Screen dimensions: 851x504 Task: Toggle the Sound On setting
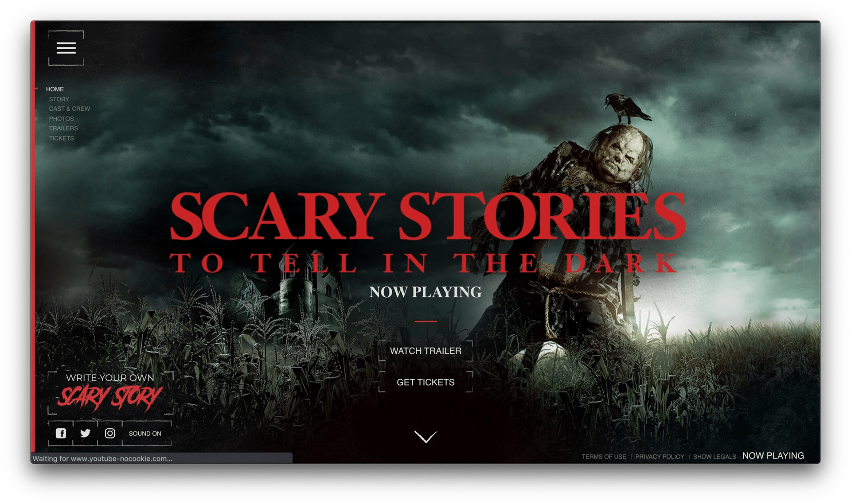click(145, 434)
